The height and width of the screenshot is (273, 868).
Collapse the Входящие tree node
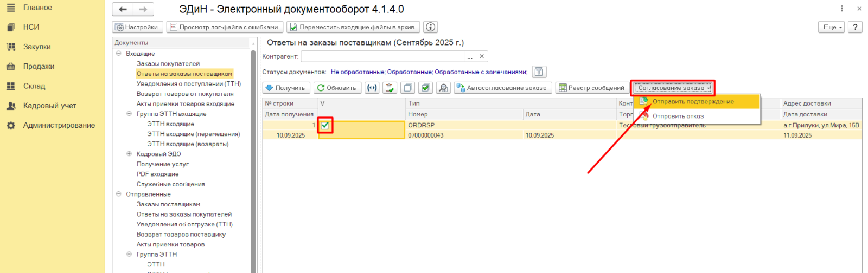pos(119,54)
